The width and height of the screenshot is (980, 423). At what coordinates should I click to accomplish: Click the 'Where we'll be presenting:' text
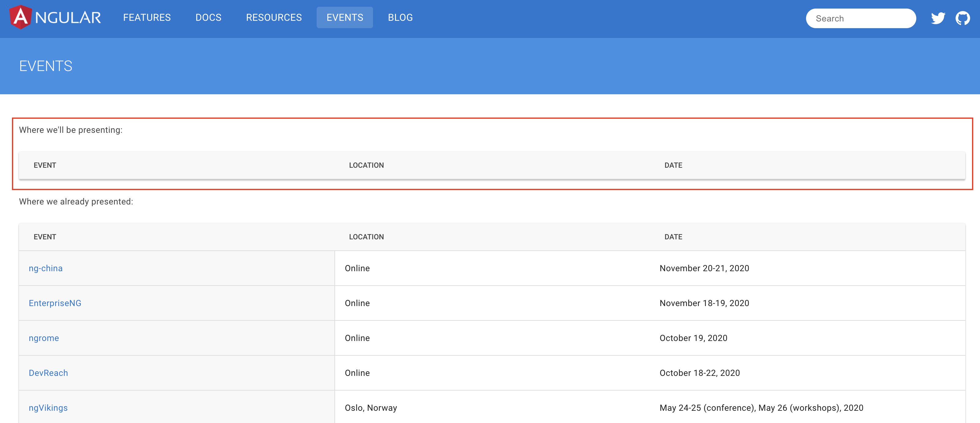[x=71, y=130]
